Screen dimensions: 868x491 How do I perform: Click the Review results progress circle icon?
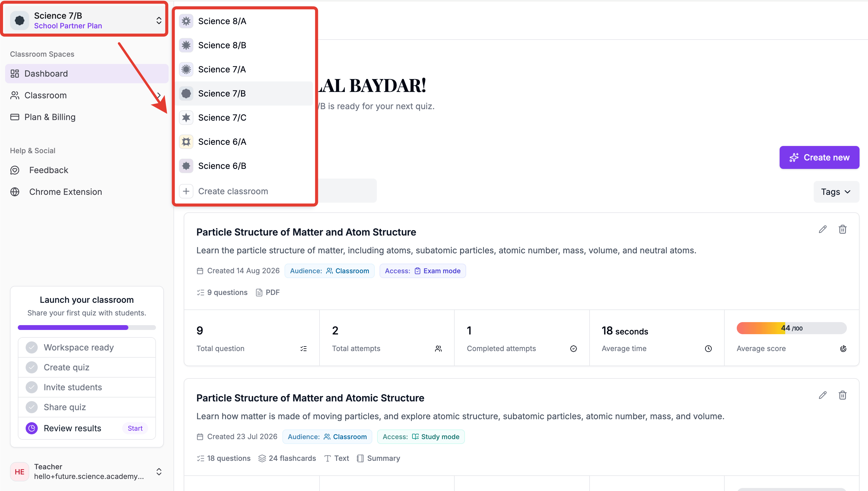click(32, 428)
